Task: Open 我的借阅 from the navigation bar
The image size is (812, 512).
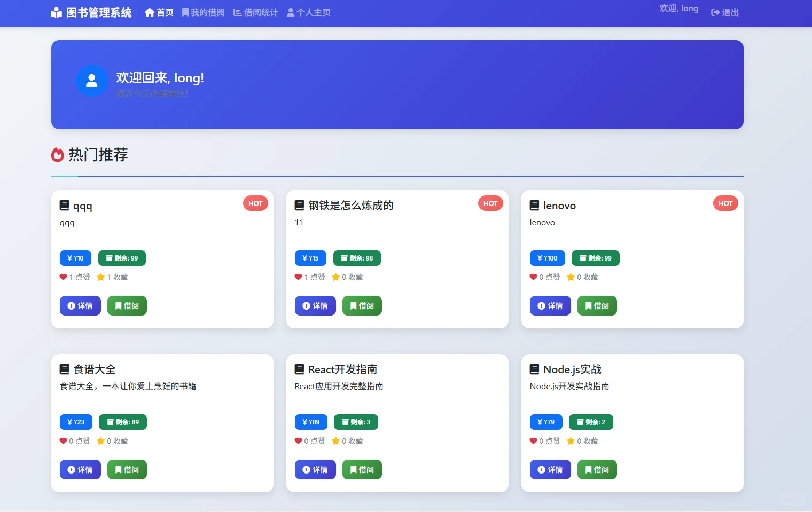Action: pos(203,12)
